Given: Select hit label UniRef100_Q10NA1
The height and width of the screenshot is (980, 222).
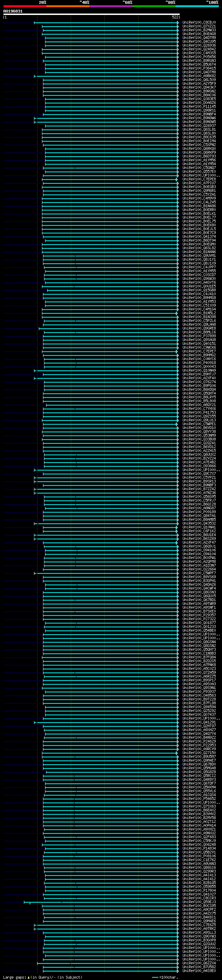Looking at the screenshot, I should coord(199,527).
